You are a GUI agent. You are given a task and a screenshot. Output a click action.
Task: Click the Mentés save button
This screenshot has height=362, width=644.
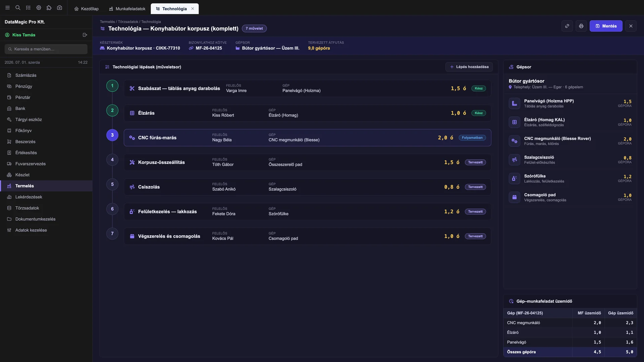pos(606,26)
